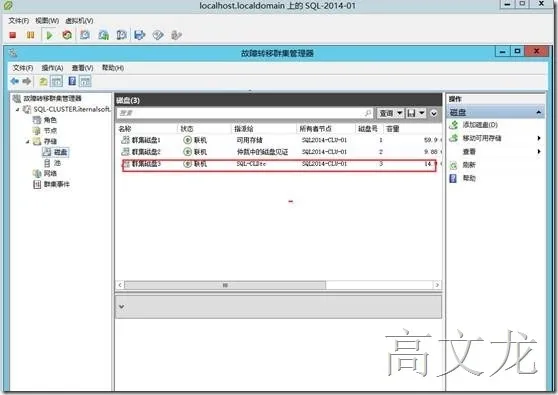Collapse the SQL-CLUSTER tree node
This screenshot has width=558, height=395.
coord(18,110)
